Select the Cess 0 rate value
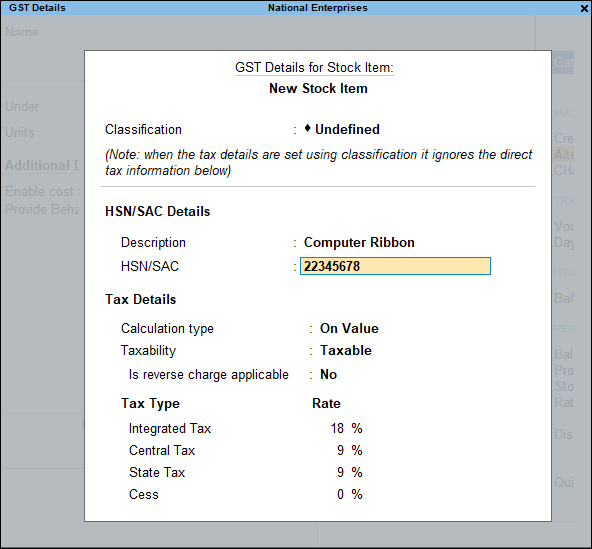Viewport: 592px width, 549px height. pyautogui.click(x=341, y=494)
